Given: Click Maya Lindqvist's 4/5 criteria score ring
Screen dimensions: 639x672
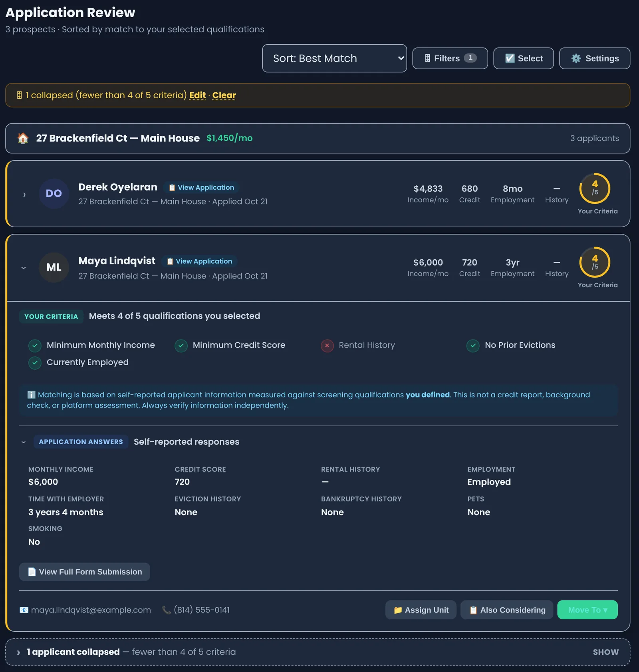Looking at the screenshot, I should click(x=595, y=262).
